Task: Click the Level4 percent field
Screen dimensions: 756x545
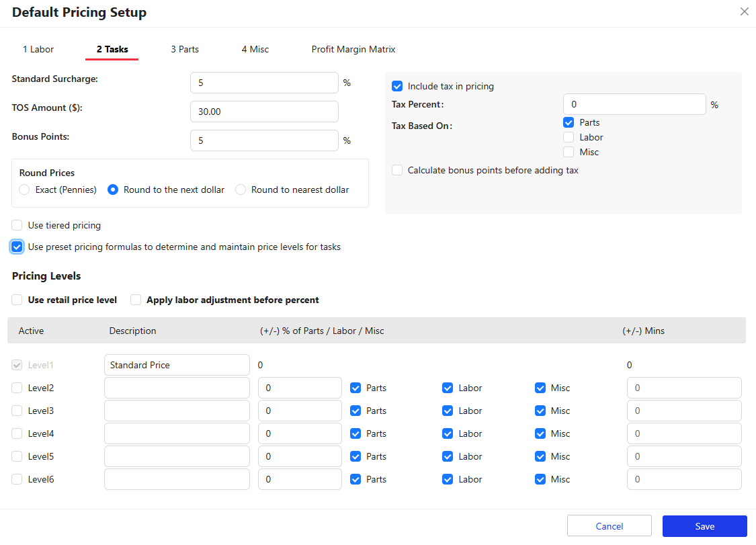Action: point(300,433)
